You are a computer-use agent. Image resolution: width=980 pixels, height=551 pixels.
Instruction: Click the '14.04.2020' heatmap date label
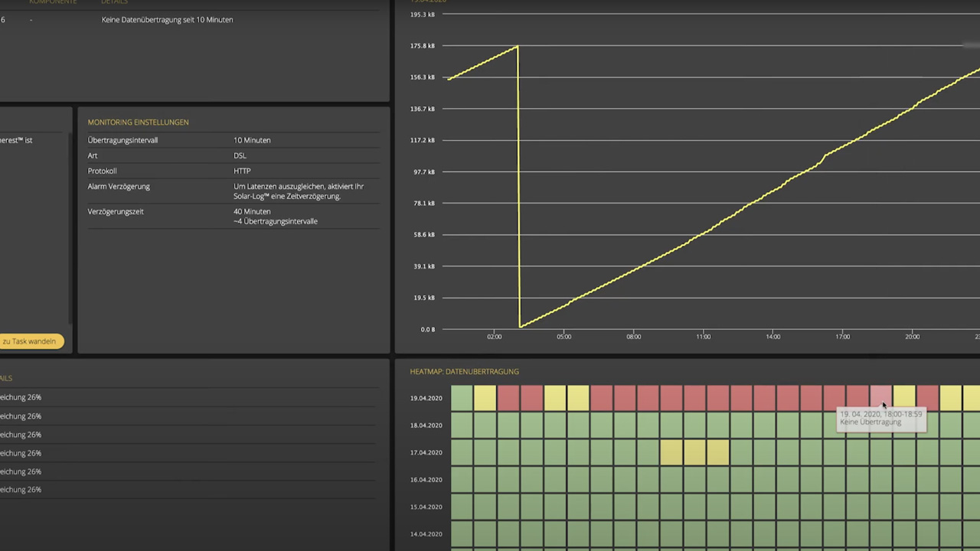pyautogui.click(x=426, y=534)
